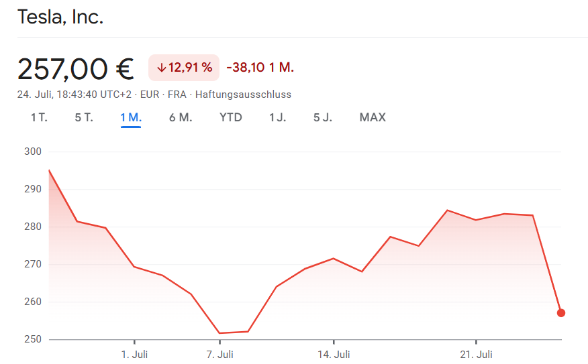The width and height of the screenshot is (588, 364).
Task: Open the 6 M. chart view
Action: pyautogui.click(x=181, y=117)
